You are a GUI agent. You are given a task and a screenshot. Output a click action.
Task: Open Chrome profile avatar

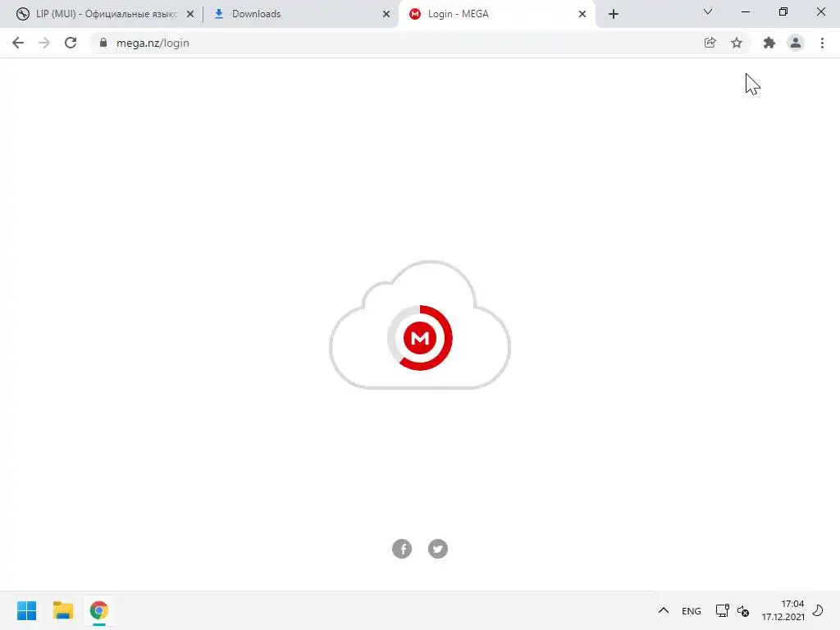[796, 43]
